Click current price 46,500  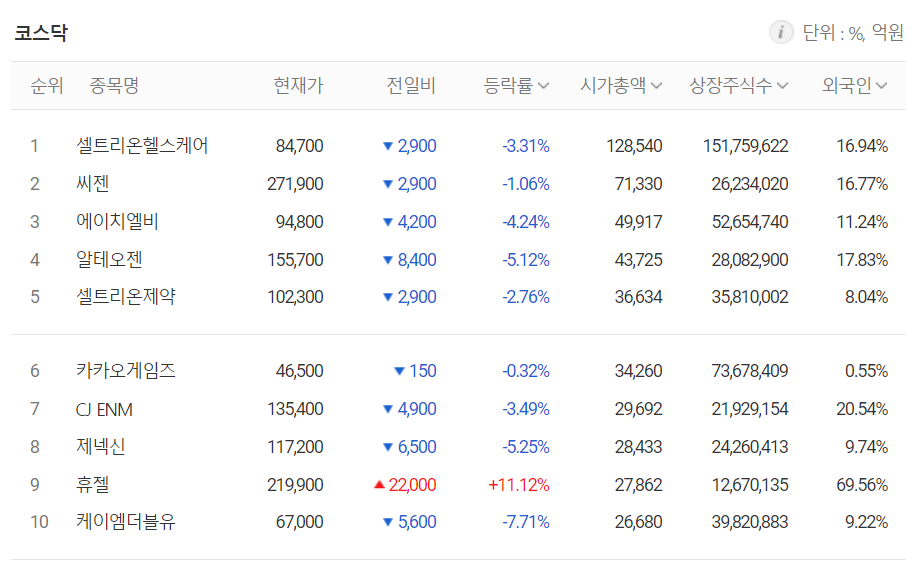[300, 371]
